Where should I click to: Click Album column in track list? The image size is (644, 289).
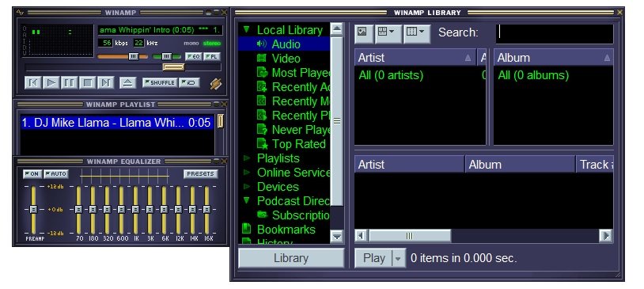(x=520, y=165)
